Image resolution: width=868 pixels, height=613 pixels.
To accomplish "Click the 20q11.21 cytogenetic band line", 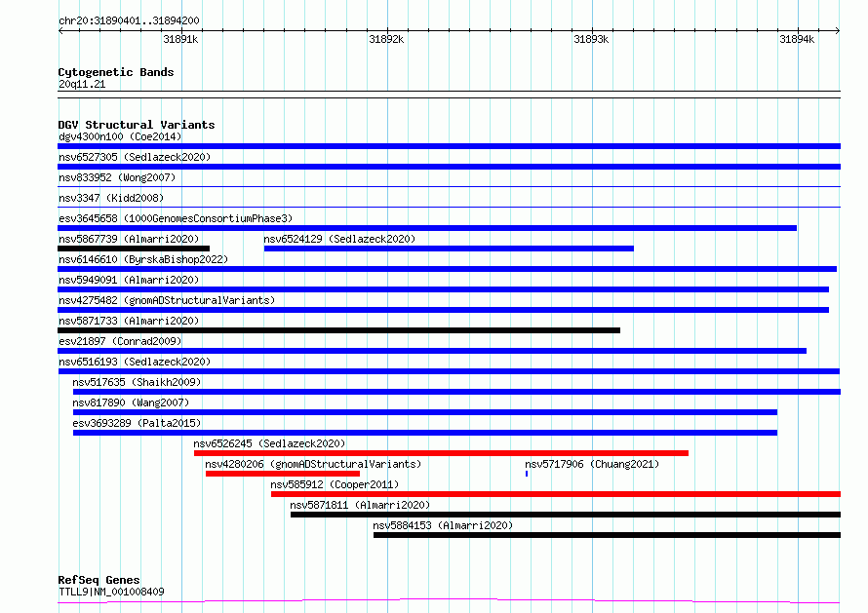I will (x=449, y=95).
